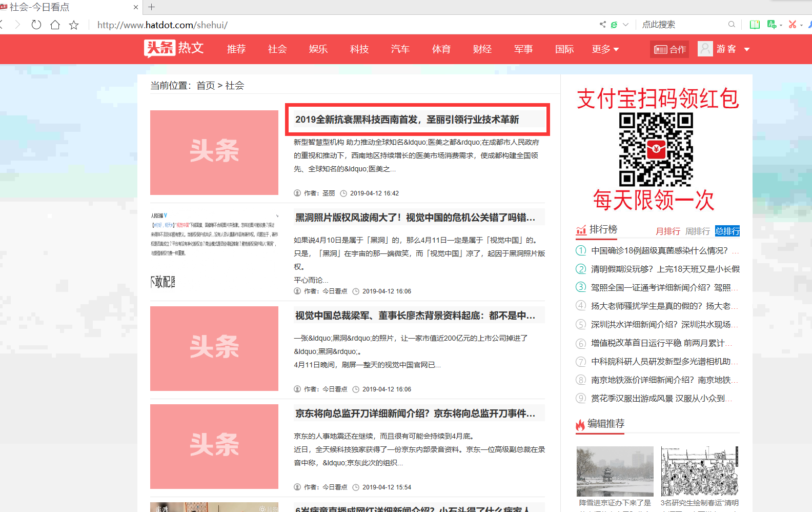Open ranking item 驾照全国一证通考
This screenshot has width=812, height=512.
click(664, 287)
